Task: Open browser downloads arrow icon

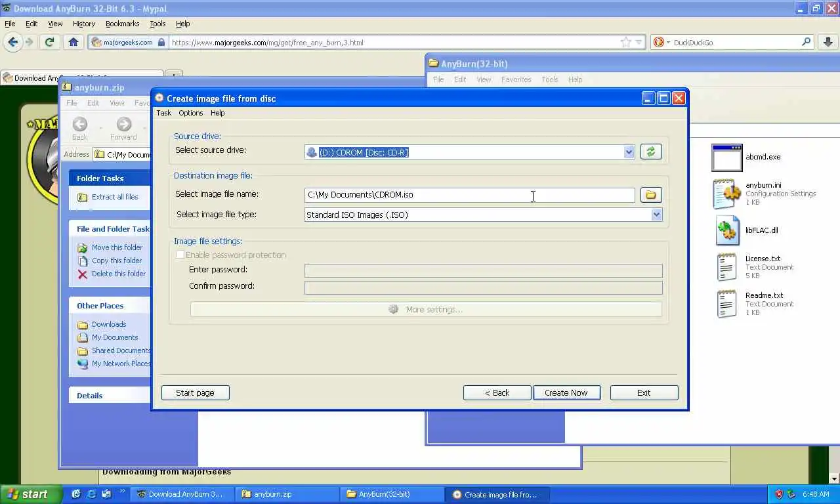Action: [828, 42]
